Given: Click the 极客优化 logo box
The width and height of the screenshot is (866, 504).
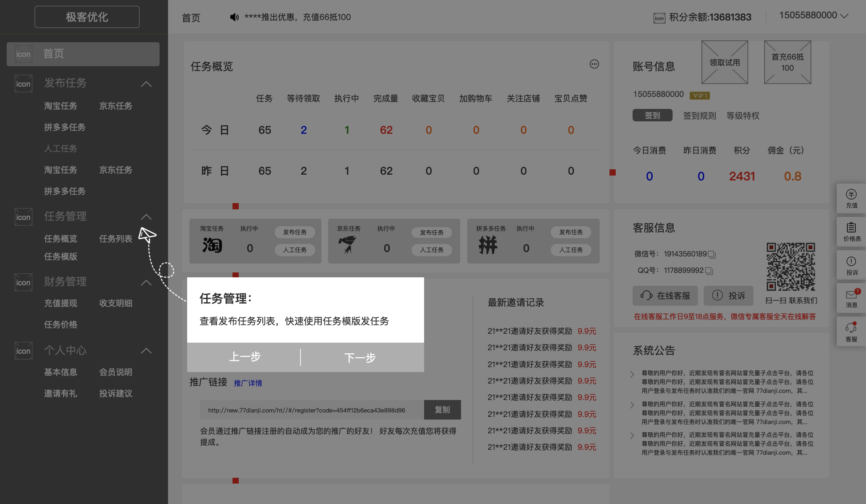Looking at the screenshot, I should coord(87,17).
